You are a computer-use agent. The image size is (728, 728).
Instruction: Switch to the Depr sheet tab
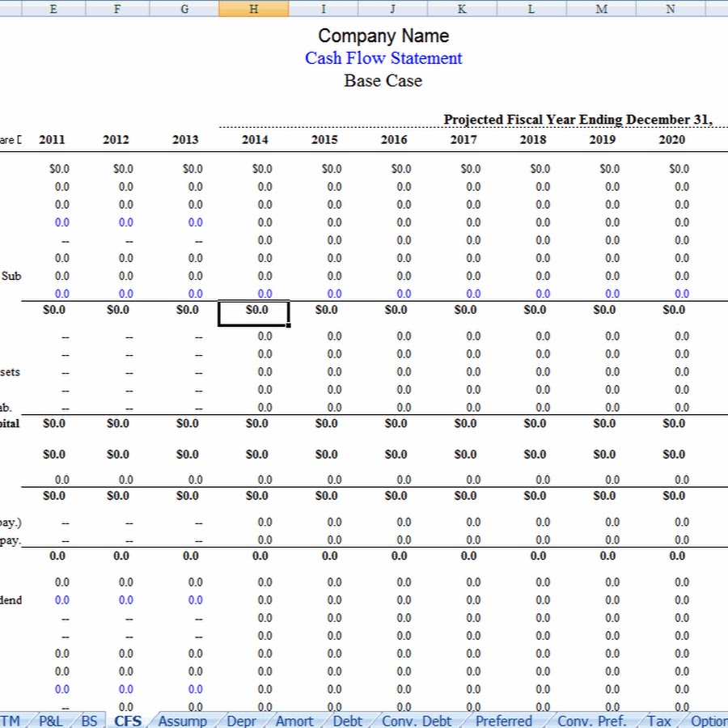tap(241, 721)
